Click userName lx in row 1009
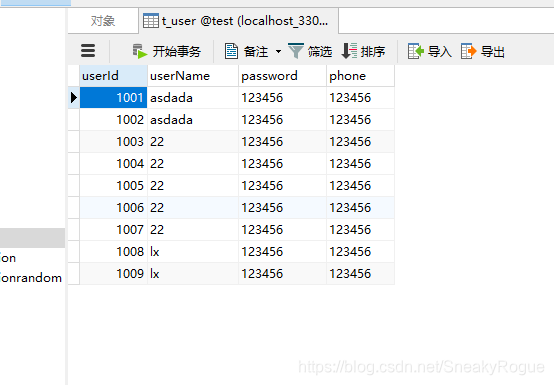Screen dimensions: 554x385 point(193,273)
